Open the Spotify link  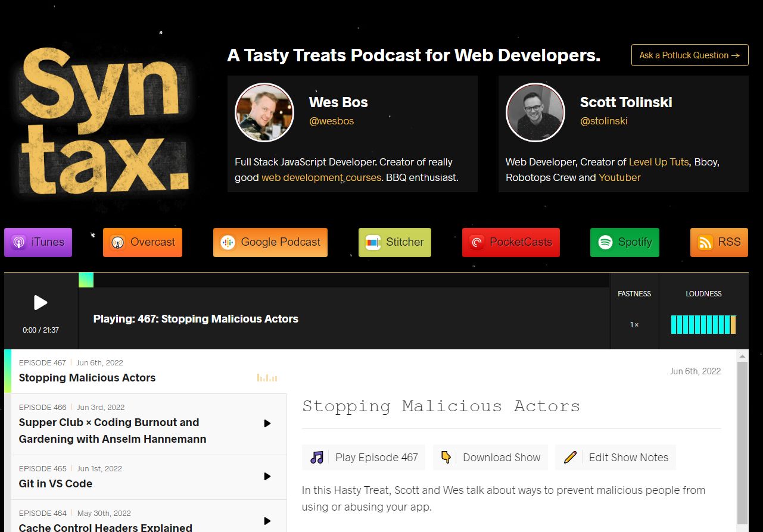625,242
